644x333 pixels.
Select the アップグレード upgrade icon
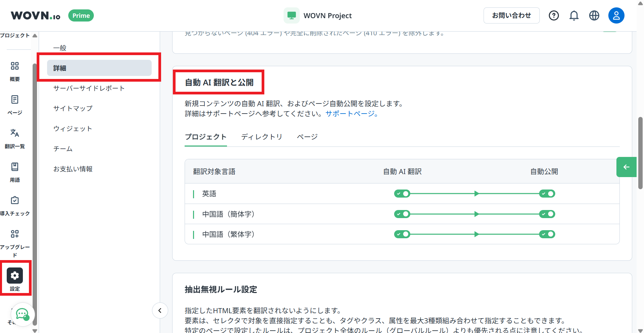[14, 239]
